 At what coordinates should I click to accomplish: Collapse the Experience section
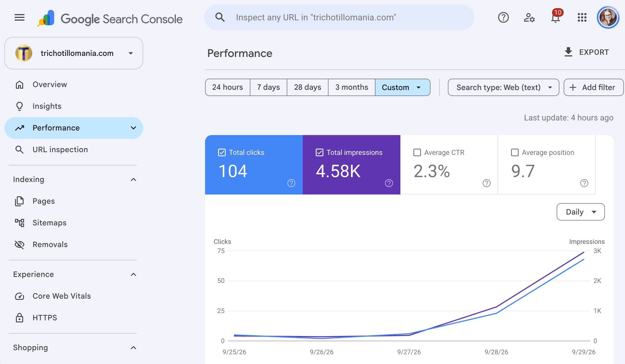pos(133,274)
